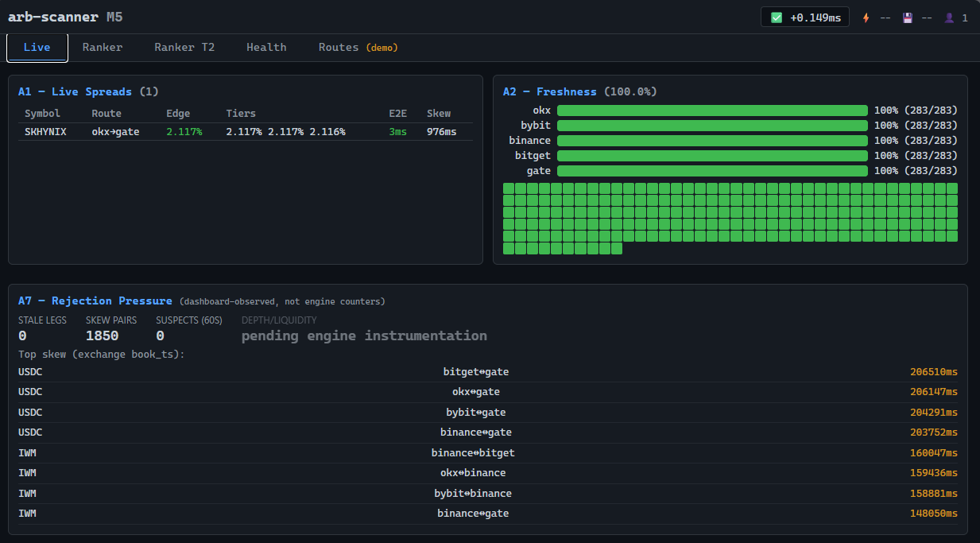
Task: Click the green checkmark latency icon
Action: coord(777,17)
